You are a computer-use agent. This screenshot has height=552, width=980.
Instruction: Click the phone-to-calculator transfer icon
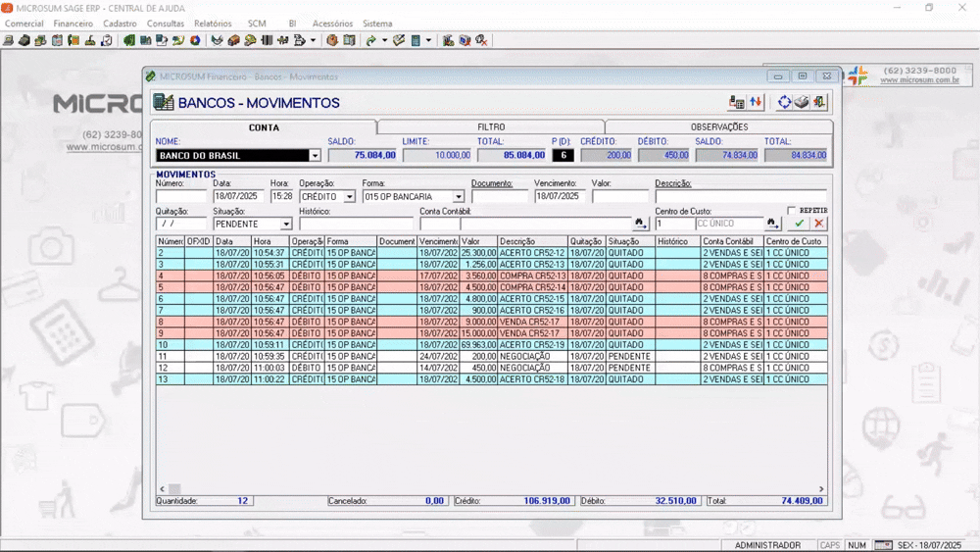737,102
